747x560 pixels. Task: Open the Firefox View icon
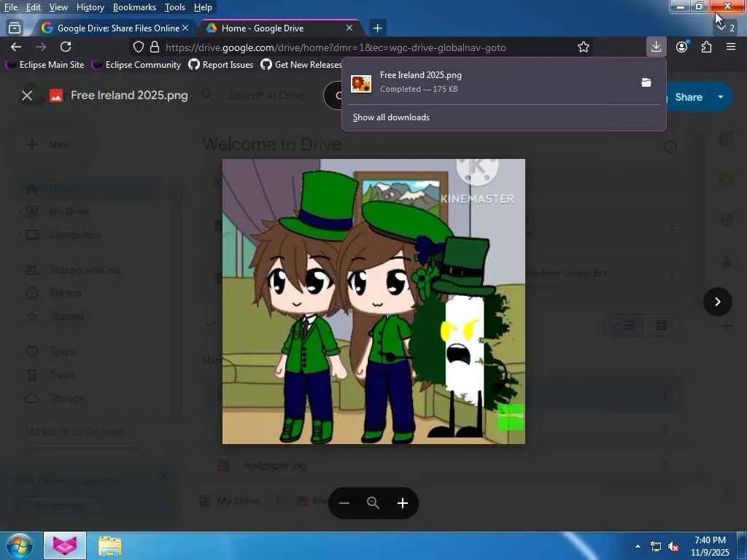[15, 28]
